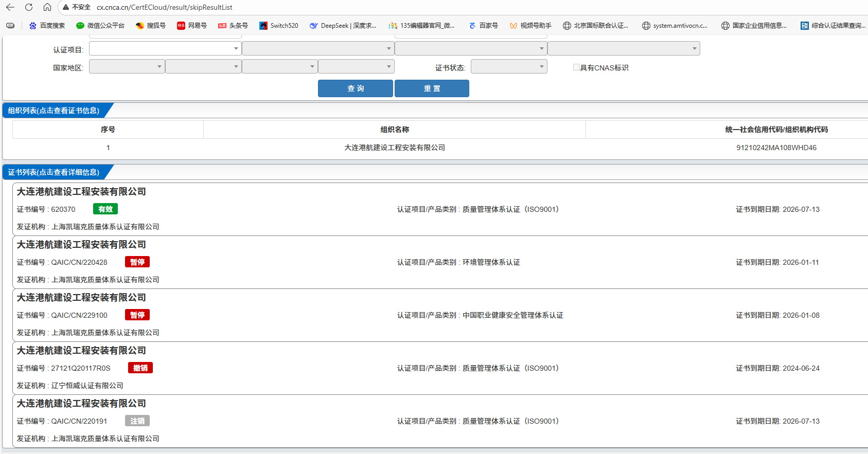Open the company card with certificate 620370
868x454 pixels.
(440, 209)
